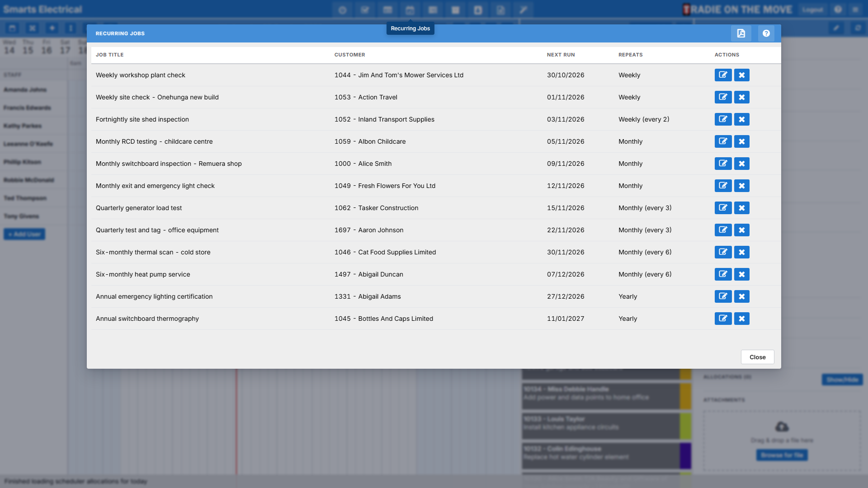Sort by Repeats column header
Viewport: 868px width, 488px height.
pyautogui.click(x=630, y=55)
